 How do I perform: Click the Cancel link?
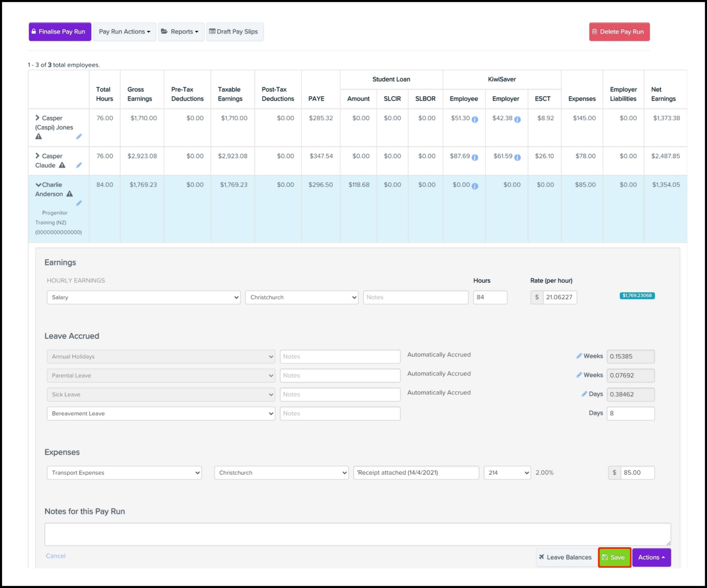56,556
